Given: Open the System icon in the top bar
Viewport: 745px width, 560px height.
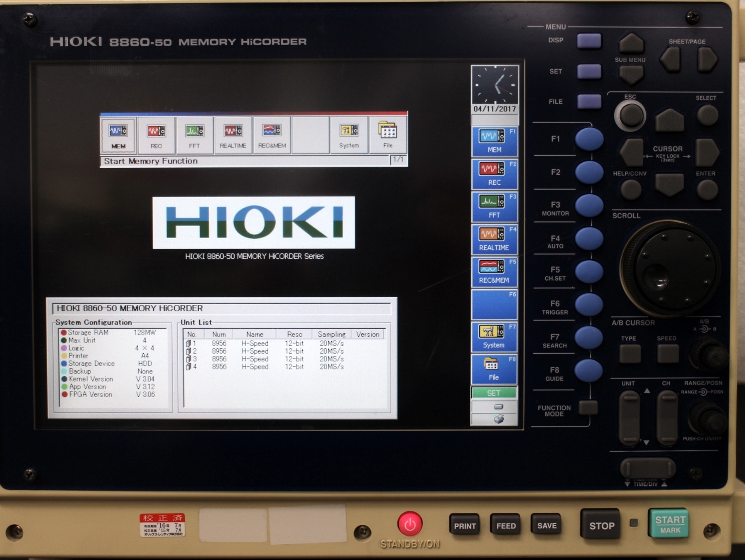Looking at the screenshot, I should point(349,135).
